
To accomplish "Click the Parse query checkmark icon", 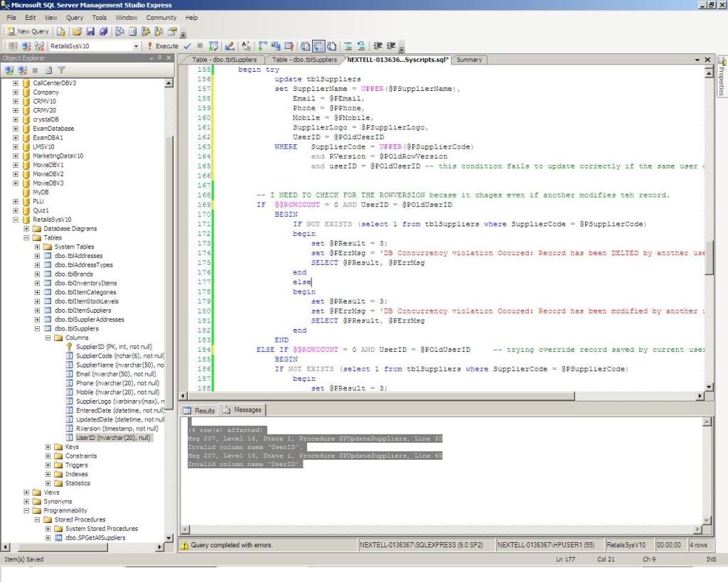I will 186,44.
